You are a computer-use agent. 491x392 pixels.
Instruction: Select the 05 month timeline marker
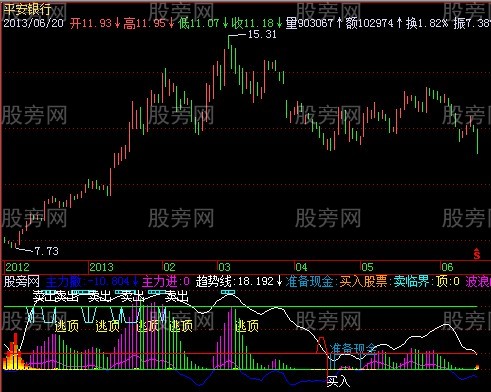[x=367, y=267]
